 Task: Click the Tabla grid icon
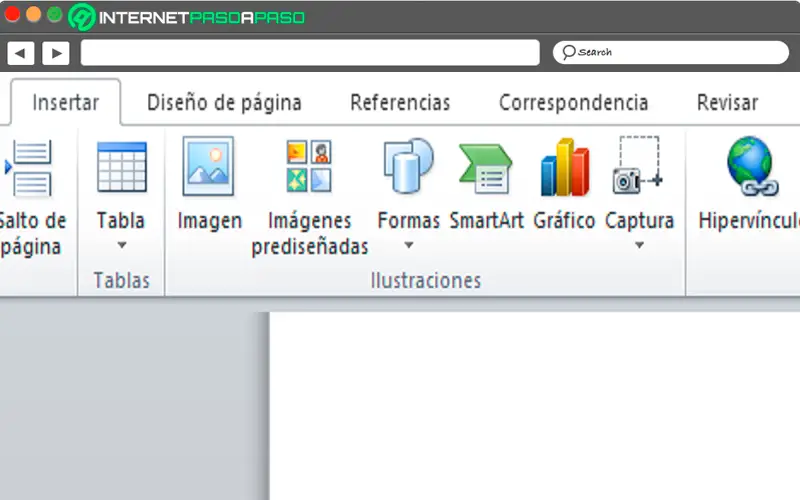[x=121, y=167]
